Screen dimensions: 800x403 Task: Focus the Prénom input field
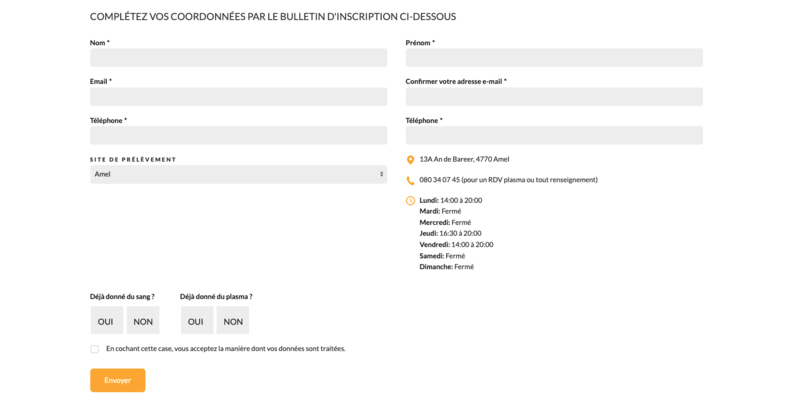pos(554,58)
